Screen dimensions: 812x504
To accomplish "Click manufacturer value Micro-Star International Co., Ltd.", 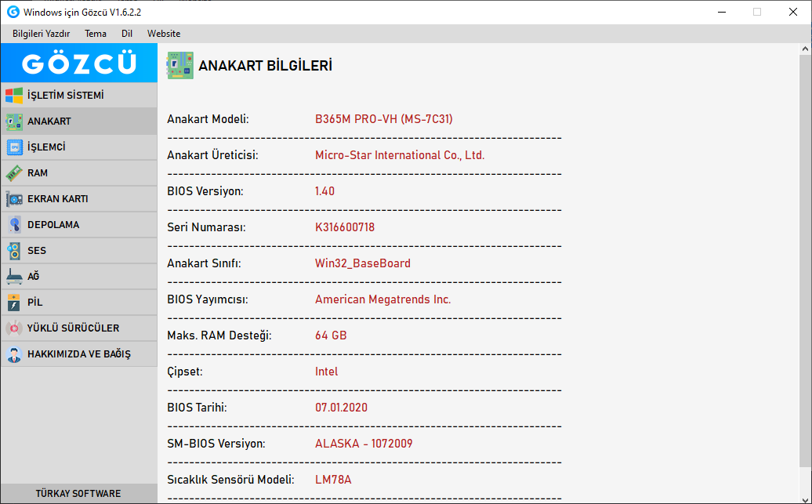I will pyautogui.click(x=400, y=155).
